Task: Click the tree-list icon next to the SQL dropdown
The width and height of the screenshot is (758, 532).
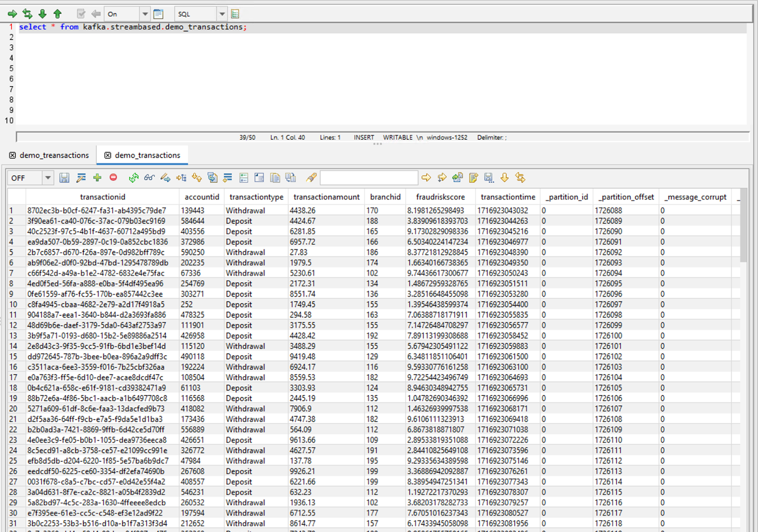Action: 235,14
